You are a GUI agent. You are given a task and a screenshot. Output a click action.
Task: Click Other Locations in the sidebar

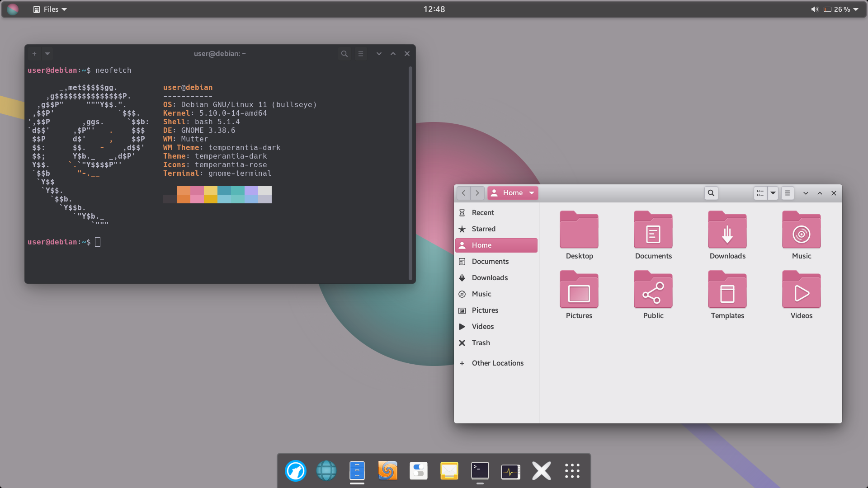tap(497, 363)
